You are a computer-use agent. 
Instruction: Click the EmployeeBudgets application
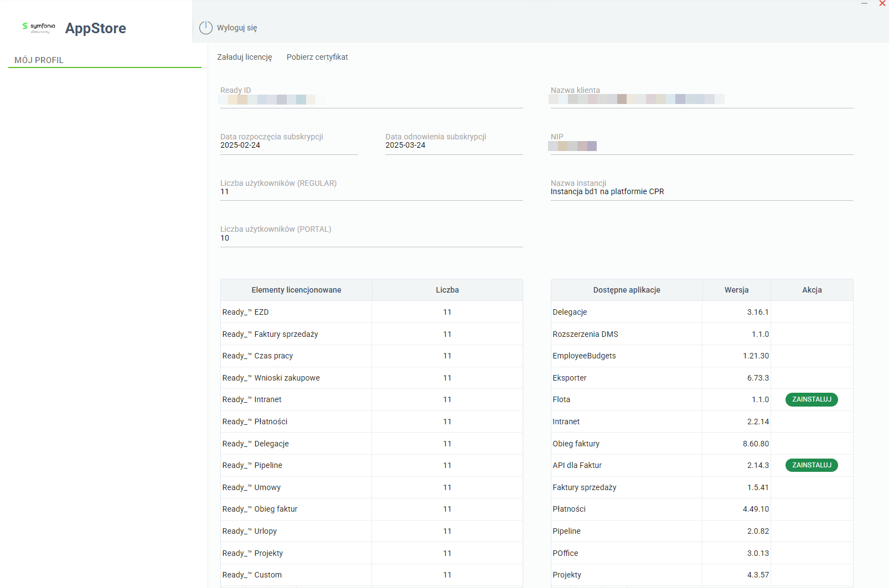[584, 356]
